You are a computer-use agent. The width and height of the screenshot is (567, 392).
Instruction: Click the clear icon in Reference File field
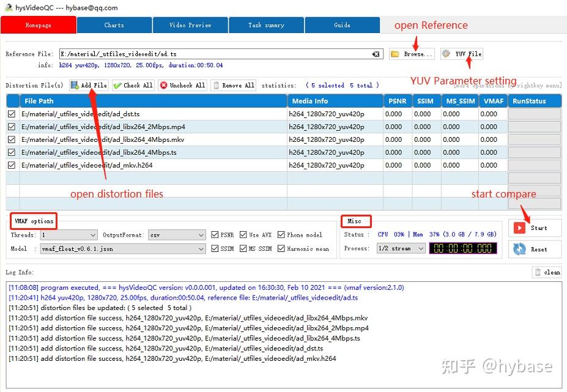coord(376,54)
